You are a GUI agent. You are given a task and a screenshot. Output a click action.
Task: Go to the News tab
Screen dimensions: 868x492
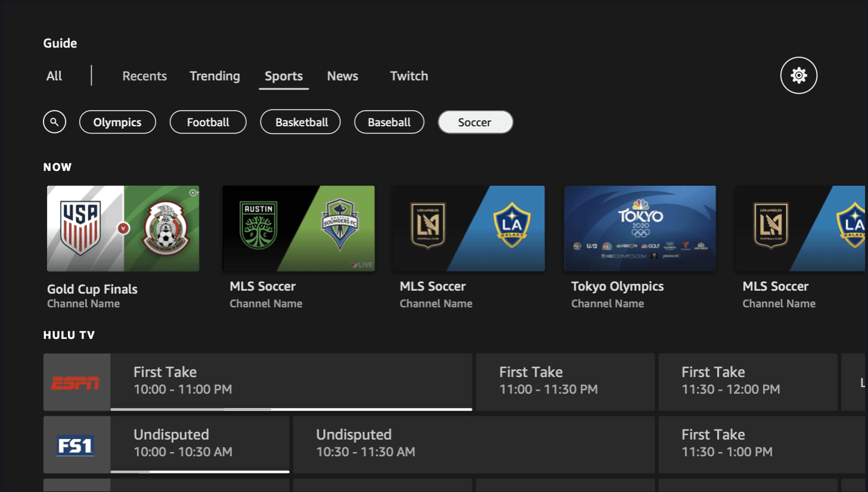pyautogui.click(x=343, y=76)
